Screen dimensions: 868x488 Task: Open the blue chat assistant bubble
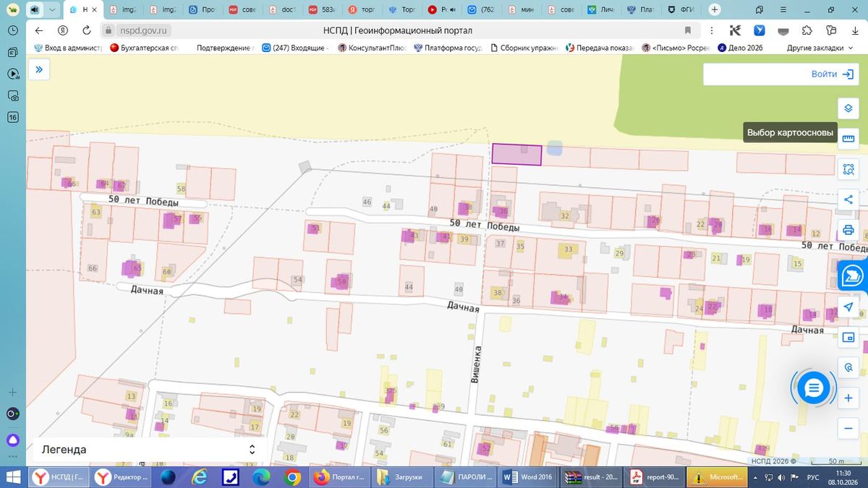tap(814, 389)
